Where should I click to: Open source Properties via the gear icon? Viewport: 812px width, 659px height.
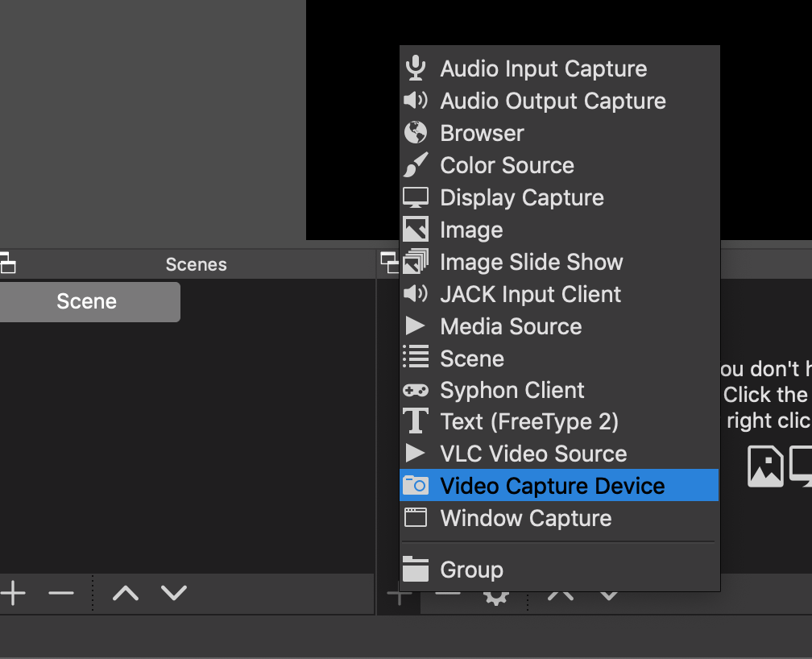coord(496,594)
